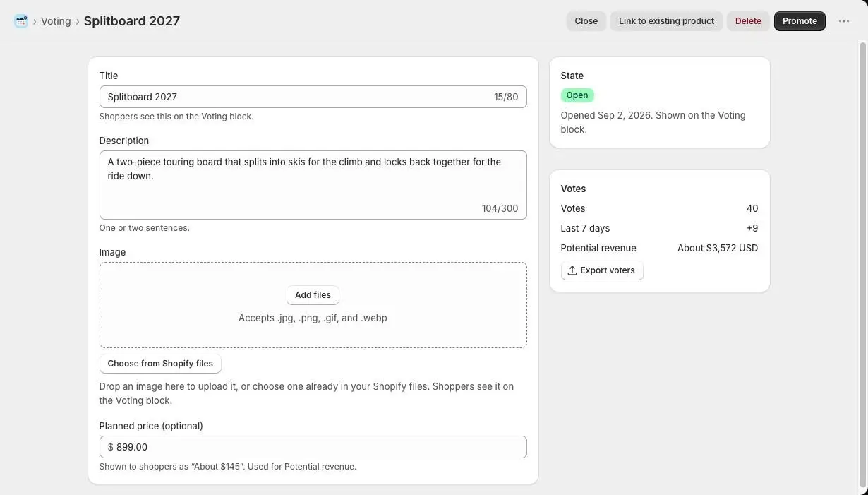Choose from Shopify files

pyautogui.click(x=160, y=364)
